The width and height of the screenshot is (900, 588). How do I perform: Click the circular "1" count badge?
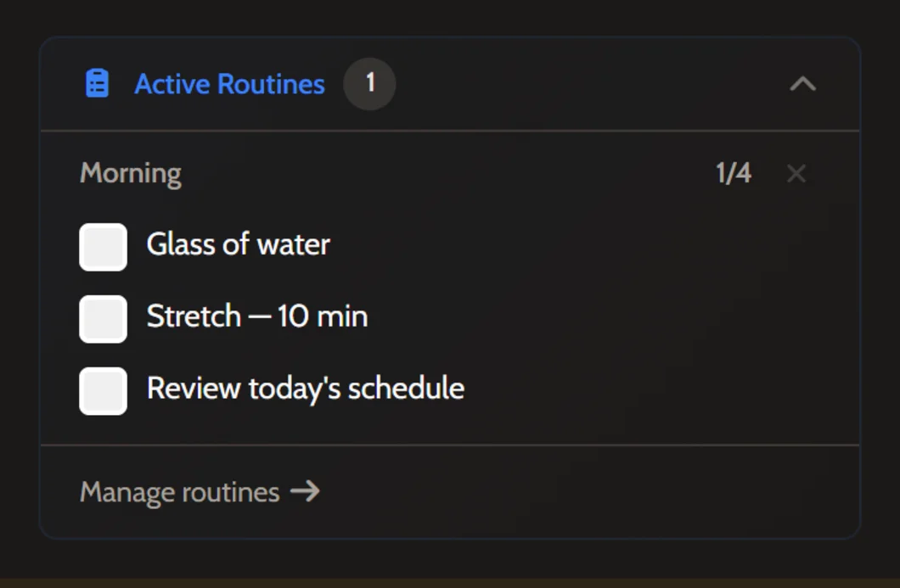369,83
